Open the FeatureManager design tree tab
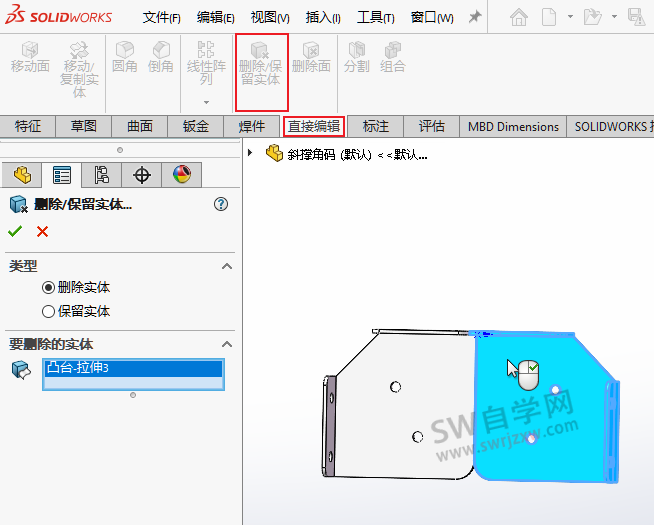This screenshot has height=525, width=654. [22, 175]
